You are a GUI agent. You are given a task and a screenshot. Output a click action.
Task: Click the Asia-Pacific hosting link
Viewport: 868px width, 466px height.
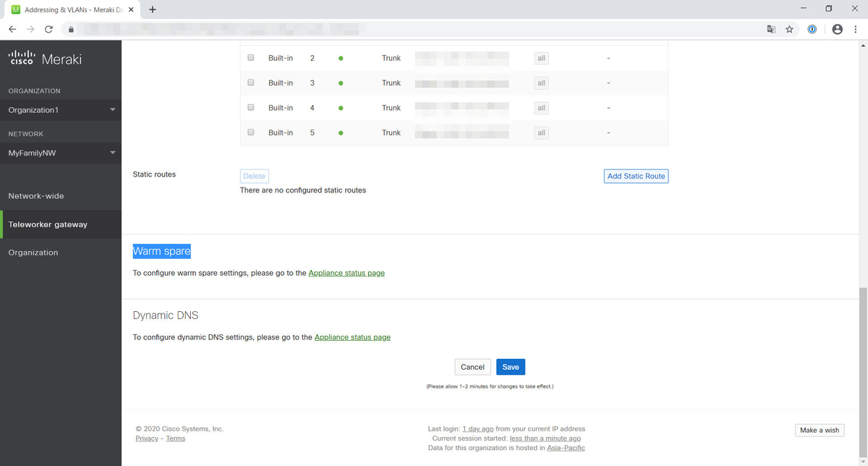pyautogui.click(x=566, y=448)
